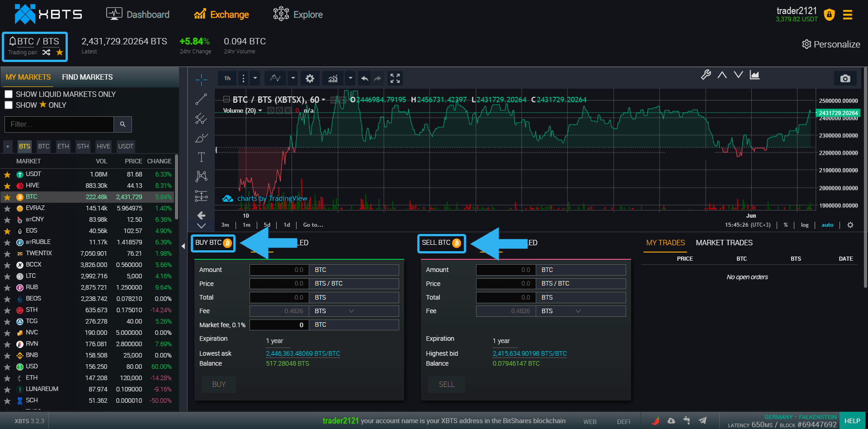
Task: Select the Text annotation tool
Action: (201, 157)
